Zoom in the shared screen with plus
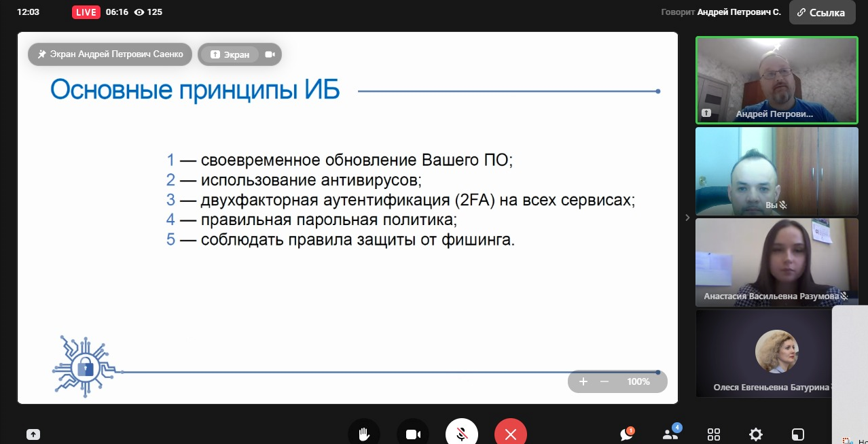868x444 pixels. click(x=583, y=381)
